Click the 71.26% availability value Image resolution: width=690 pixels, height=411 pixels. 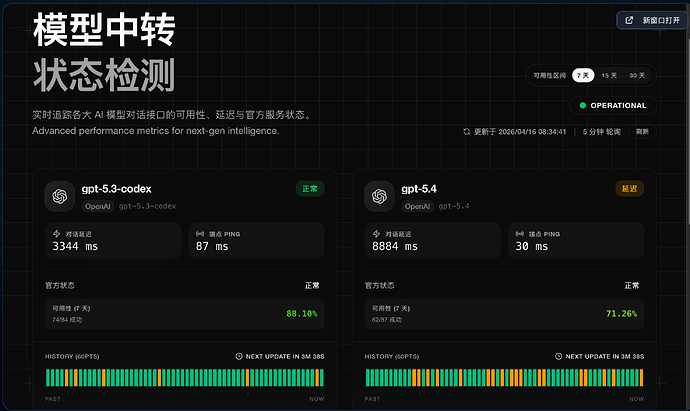pyautogui.click(x=621, y=314)
